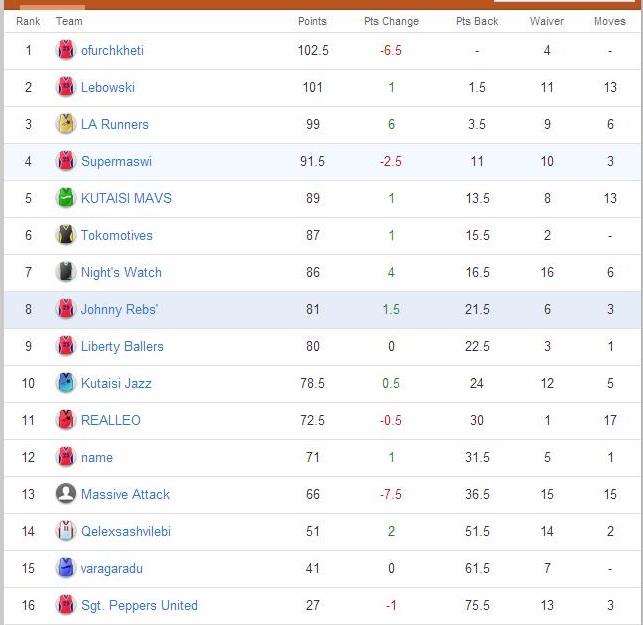Click the ofurchkheti team jersey icon

point(66,51)
